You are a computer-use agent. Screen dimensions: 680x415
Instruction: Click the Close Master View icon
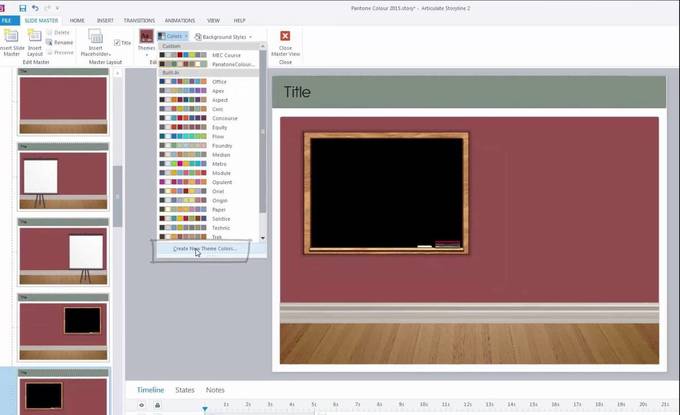pyautogui.click(x=285, y=41)
